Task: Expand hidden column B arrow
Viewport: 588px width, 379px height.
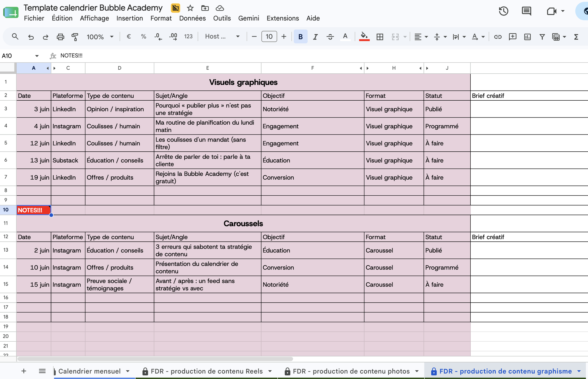Action: click(54, 68)
